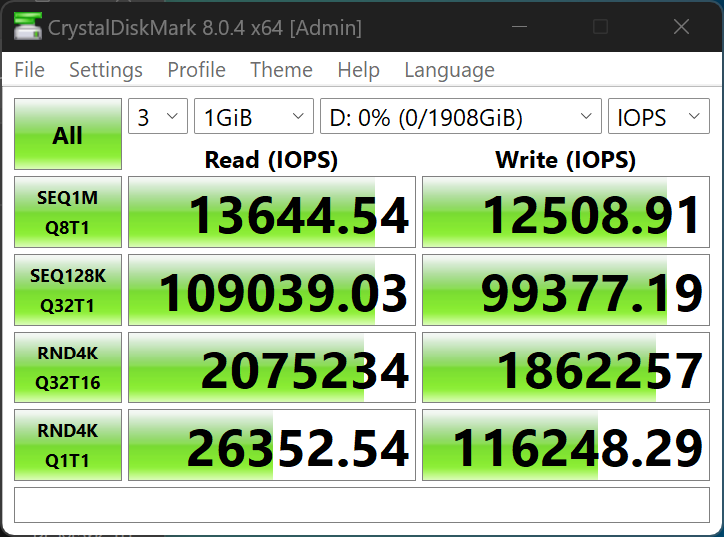Open the Theme menu

(281, 70)
